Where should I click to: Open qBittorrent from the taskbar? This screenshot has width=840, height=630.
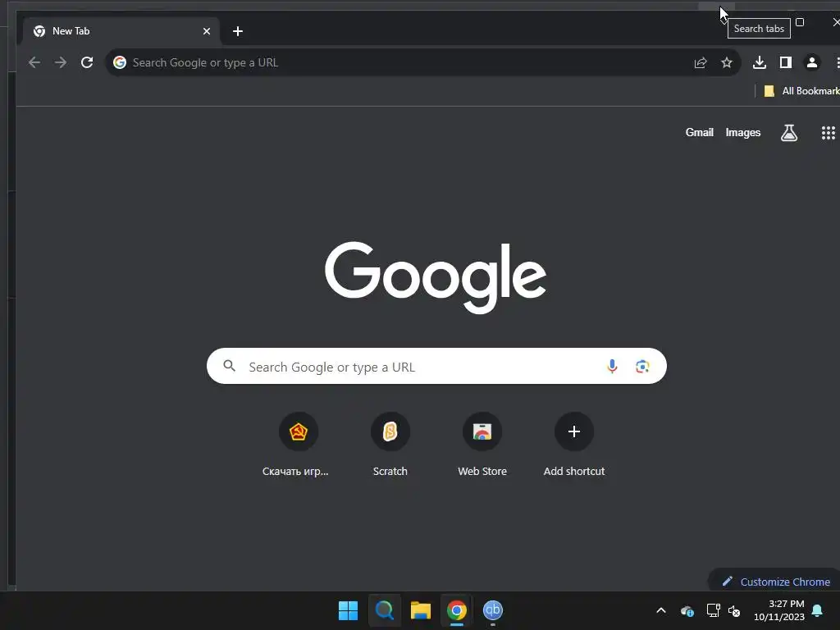492,610
